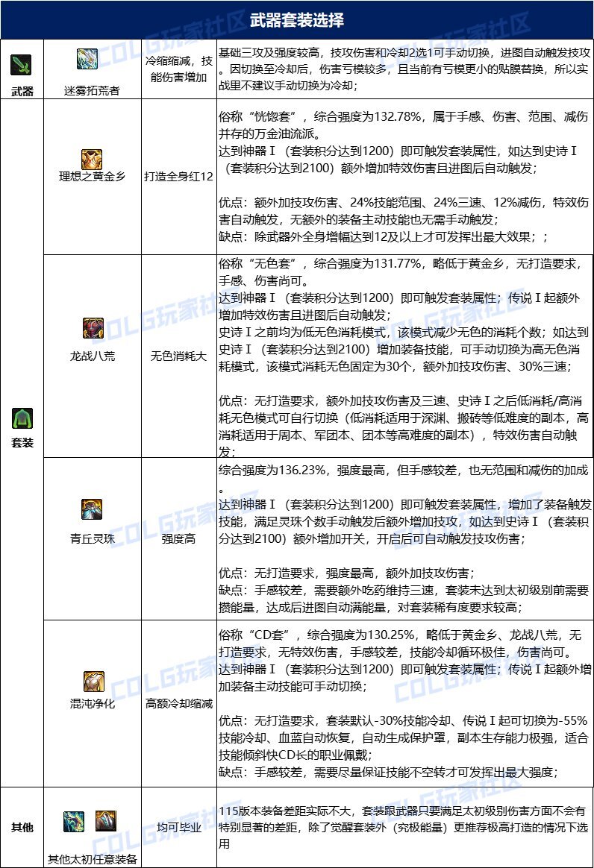Click the 均可毕业 cell

[x=178, y=827]
